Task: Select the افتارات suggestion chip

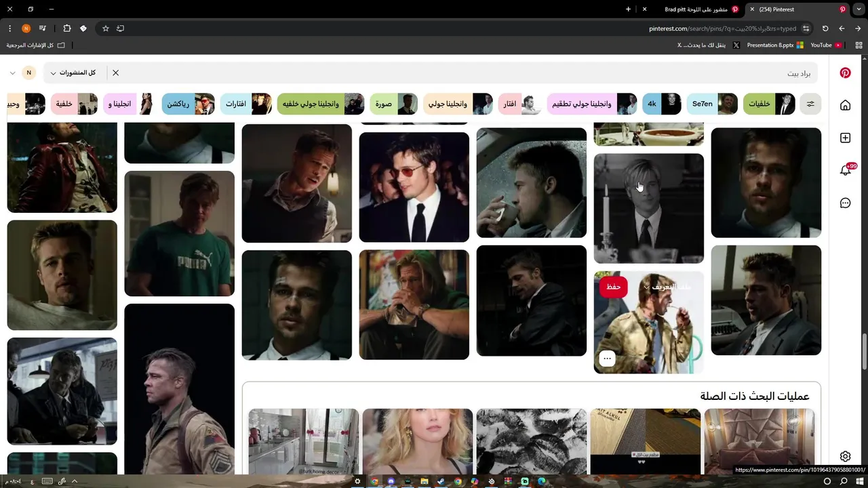Action: [x=246, y=104]
